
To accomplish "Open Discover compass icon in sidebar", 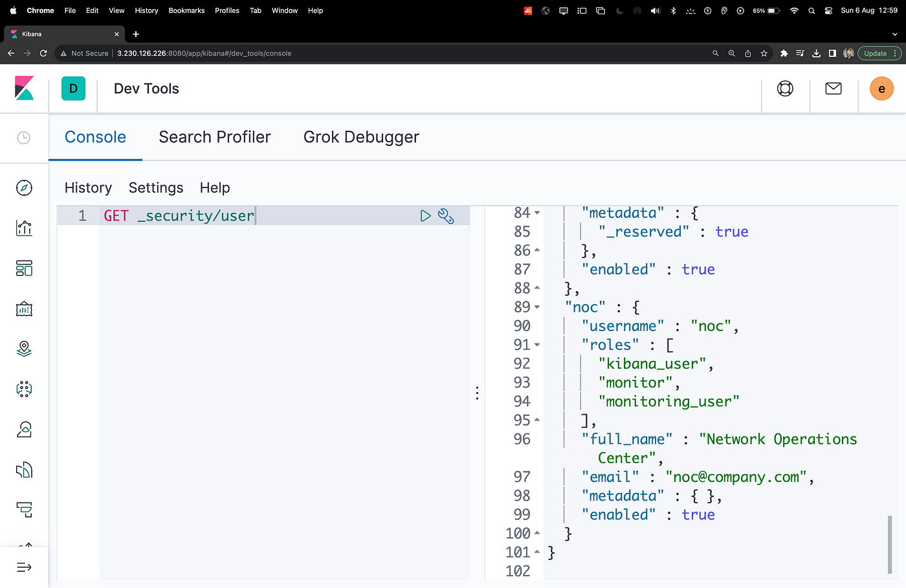I will 24,188.
